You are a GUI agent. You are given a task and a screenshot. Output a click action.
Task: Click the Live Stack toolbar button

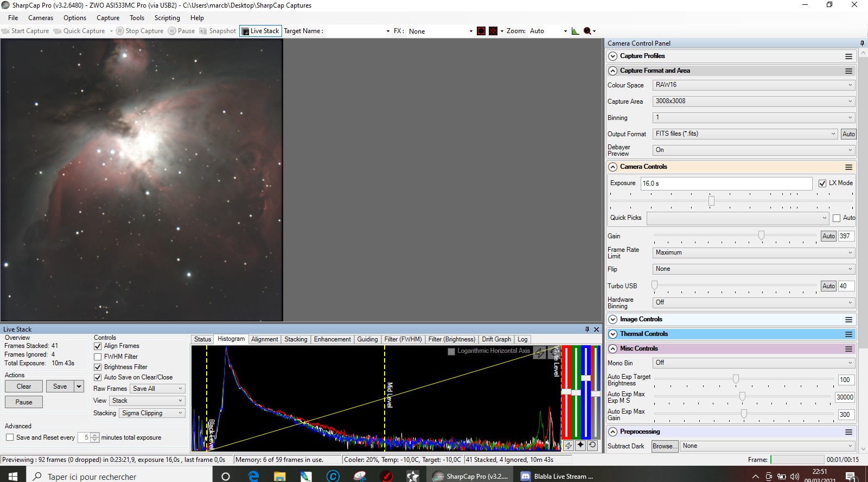tap(260, 31)
